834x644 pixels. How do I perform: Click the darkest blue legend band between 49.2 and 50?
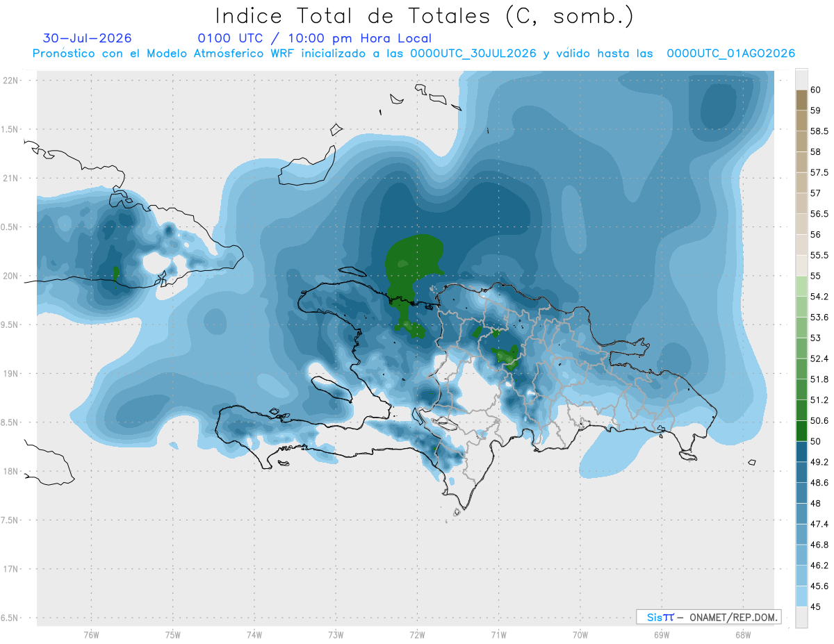[801, 452]
